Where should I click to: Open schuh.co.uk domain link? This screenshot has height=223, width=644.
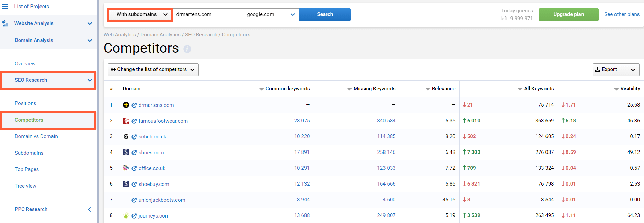(152, 137)
